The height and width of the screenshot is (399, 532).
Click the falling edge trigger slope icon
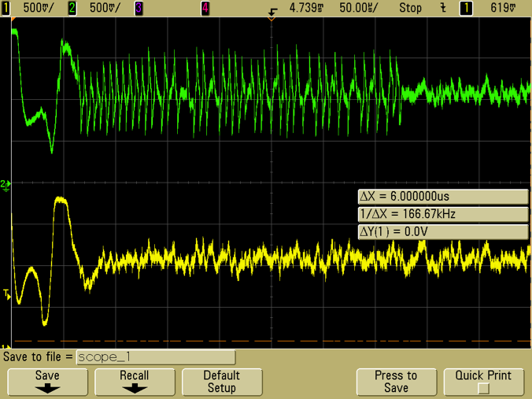(443, 8)
